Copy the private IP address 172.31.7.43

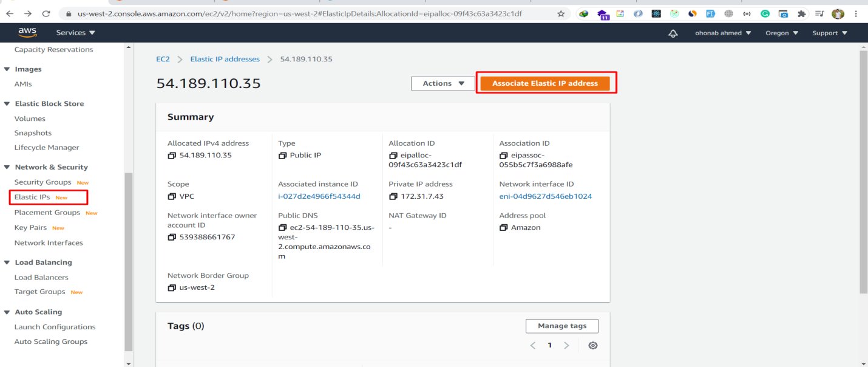[393, 196]
